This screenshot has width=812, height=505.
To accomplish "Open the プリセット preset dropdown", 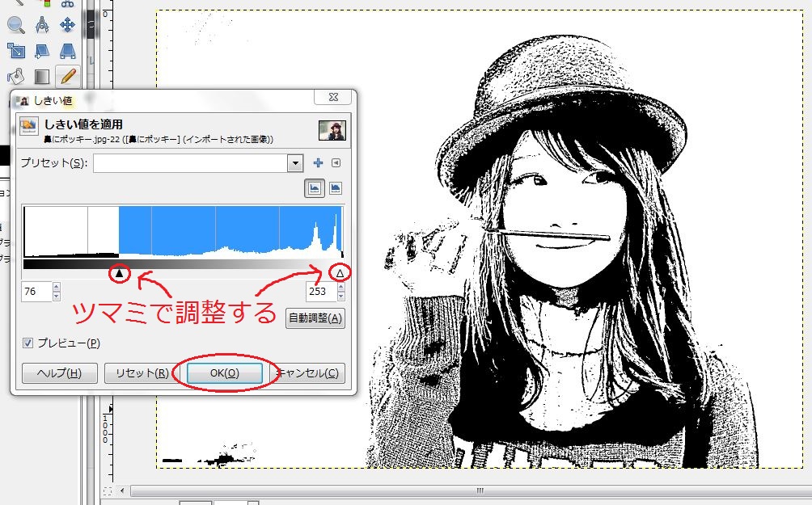I will [295, 162].
